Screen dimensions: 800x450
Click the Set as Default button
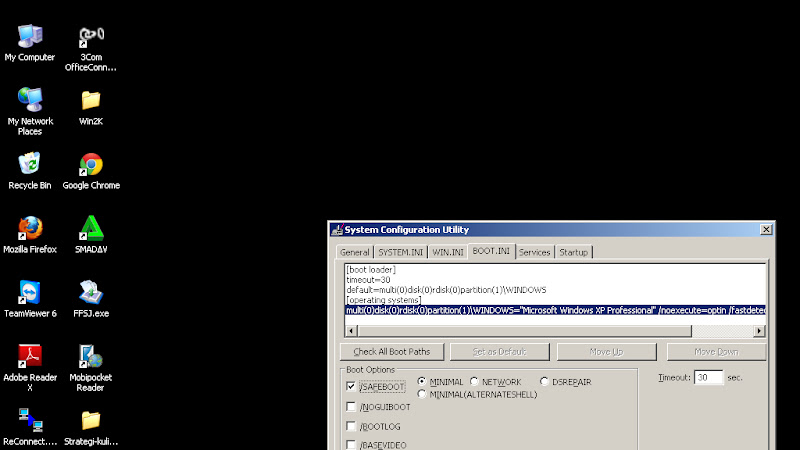tap(499, 352)
